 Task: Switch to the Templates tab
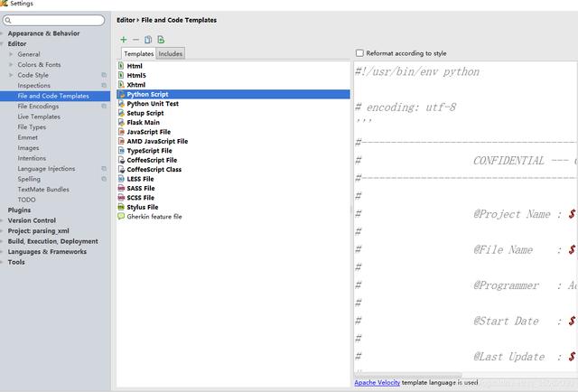pos(138,54)
